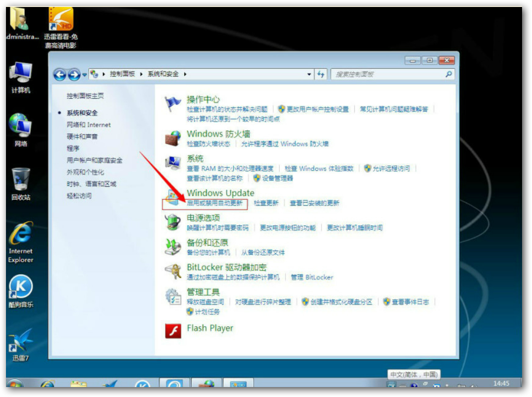Open the Windows 防火墙 brick wall icon
The height and width of the screenshot is (397, 532).
click(x=173, y=138)
